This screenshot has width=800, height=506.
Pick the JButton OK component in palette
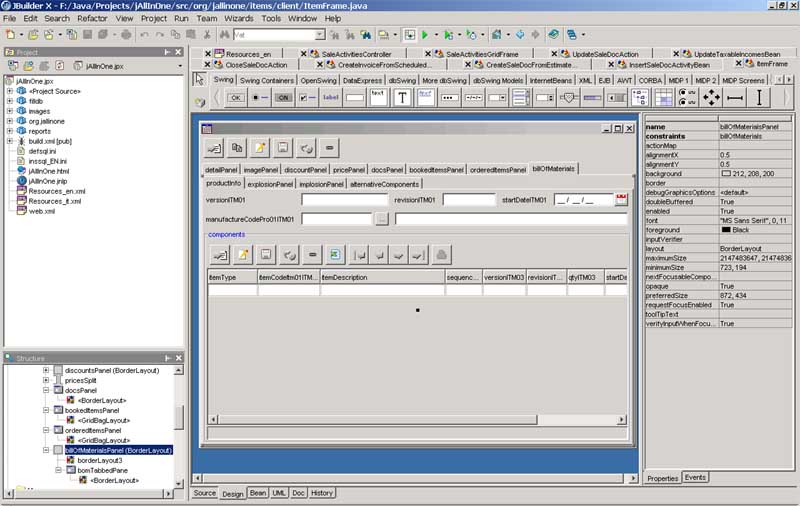[x=236, y=97]
